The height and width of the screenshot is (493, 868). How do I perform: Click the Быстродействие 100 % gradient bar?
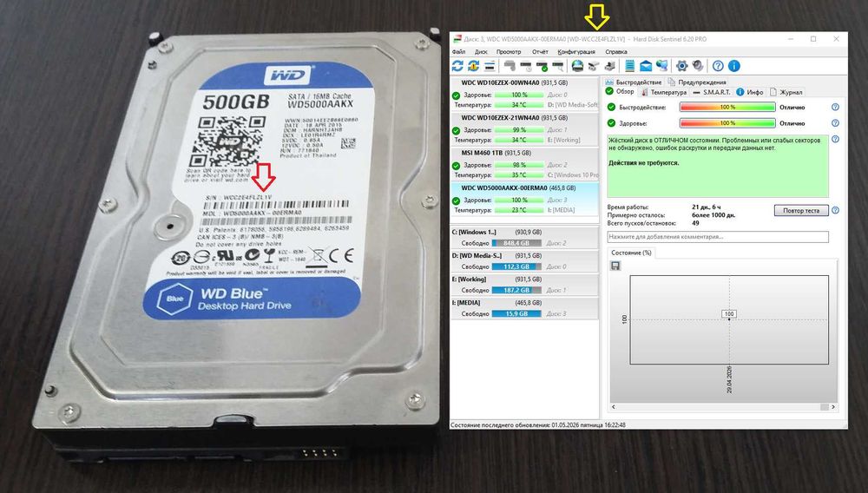(x=727, y=108)
